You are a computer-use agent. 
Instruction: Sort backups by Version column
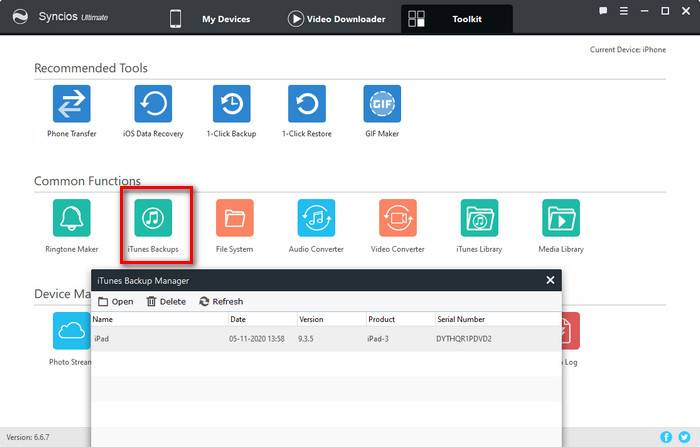coord(332,319)
